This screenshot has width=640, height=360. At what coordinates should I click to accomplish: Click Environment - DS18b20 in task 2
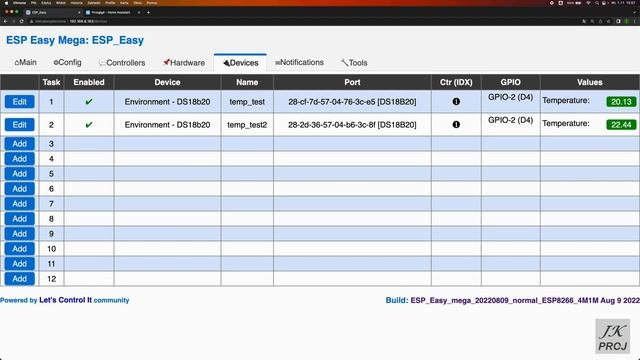point(167,124)
